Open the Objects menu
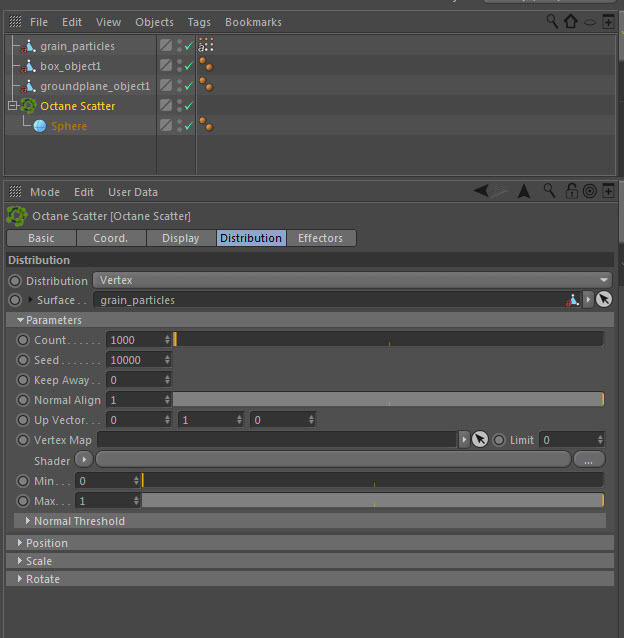 [x=154, y=22]
